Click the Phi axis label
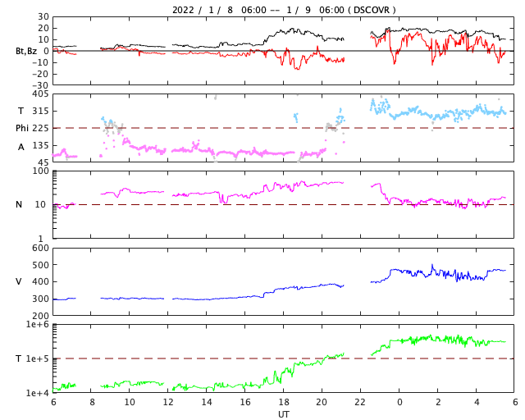 pyautogui.click(x=22, y=128)
